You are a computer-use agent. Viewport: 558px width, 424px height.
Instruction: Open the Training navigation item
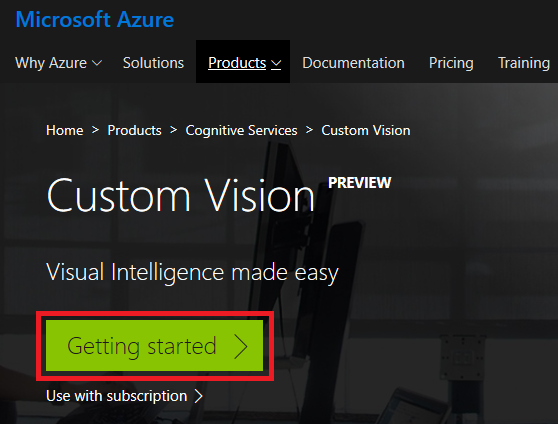(x=524, y=63)
